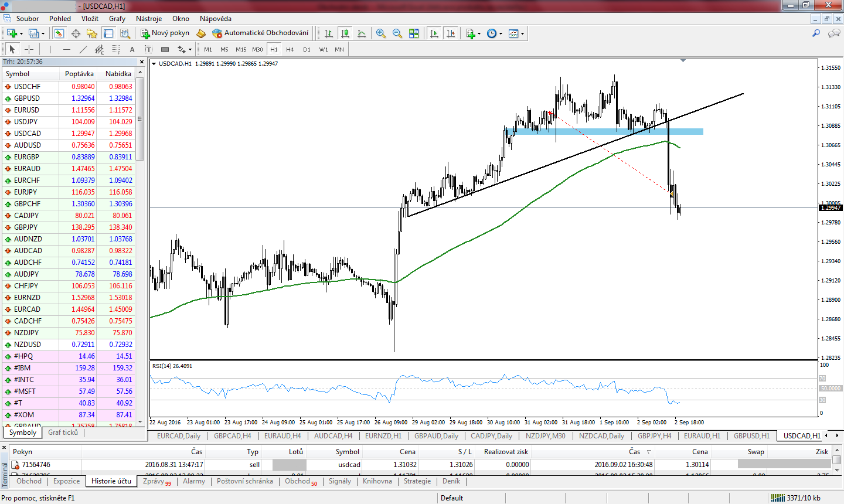Open a new chart window
Screen dimensions: 844x504
[12, 33]
